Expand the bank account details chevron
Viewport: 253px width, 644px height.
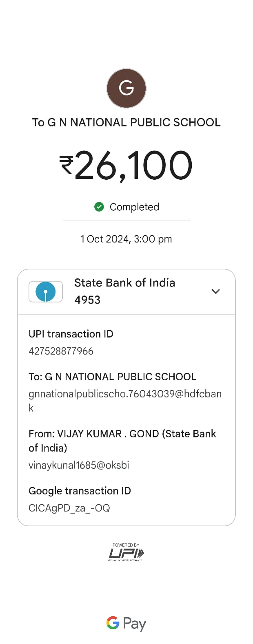pyautogui.click(x=216, y=291)
